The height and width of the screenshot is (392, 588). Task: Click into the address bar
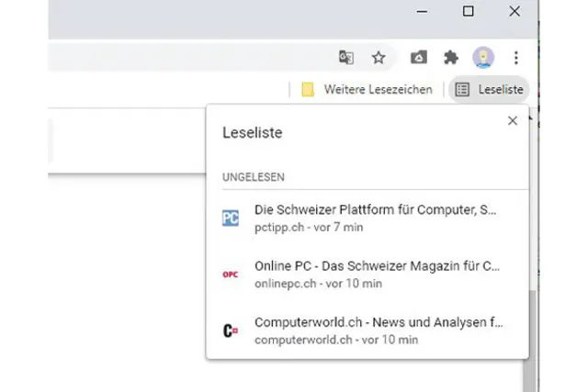pyautogui.click(x=184, y=58)
